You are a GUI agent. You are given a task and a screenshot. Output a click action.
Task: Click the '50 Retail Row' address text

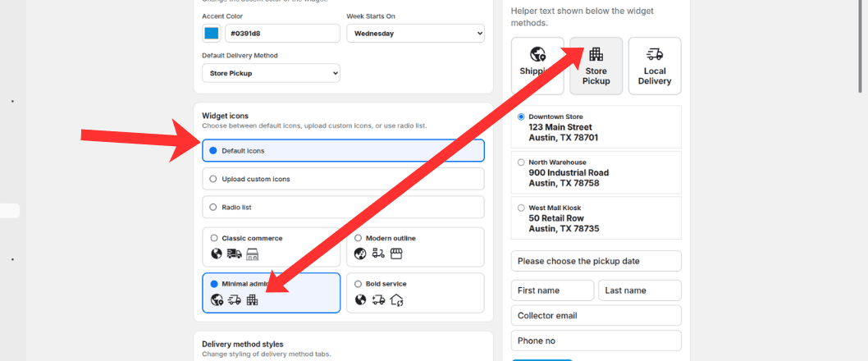click(556, 218)
